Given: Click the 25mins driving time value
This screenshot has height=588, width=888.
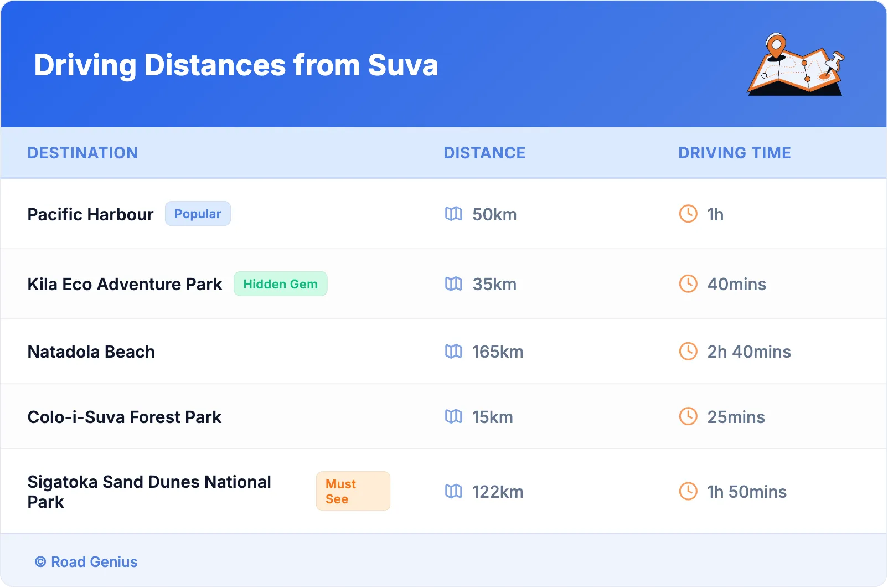Looking at the screenshot, I should pyautogui.click(x=736, y=417).
